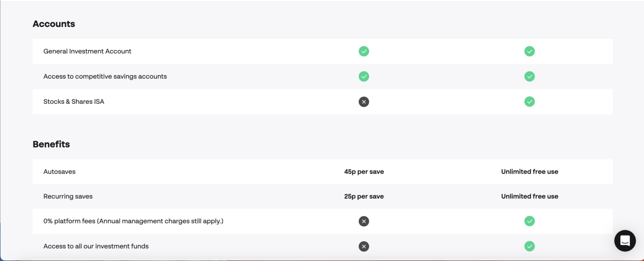644x261 pixels.
Task: Click the X icon beside 0% platform fees
Action: [364, 221]
